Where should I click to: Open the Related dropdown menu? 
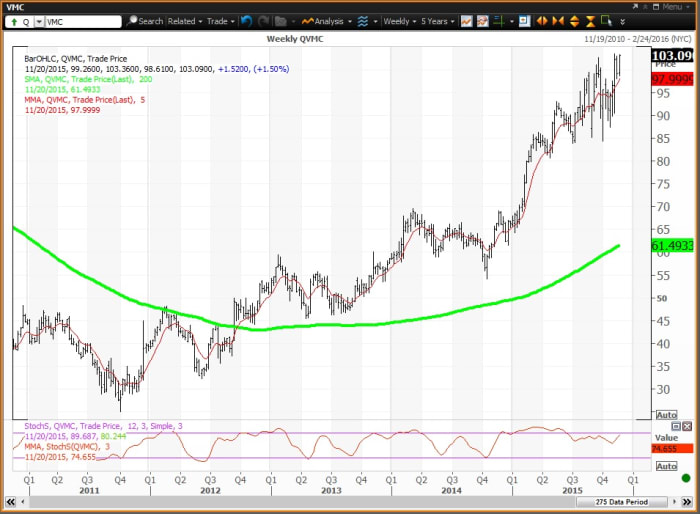click(185, 20)
